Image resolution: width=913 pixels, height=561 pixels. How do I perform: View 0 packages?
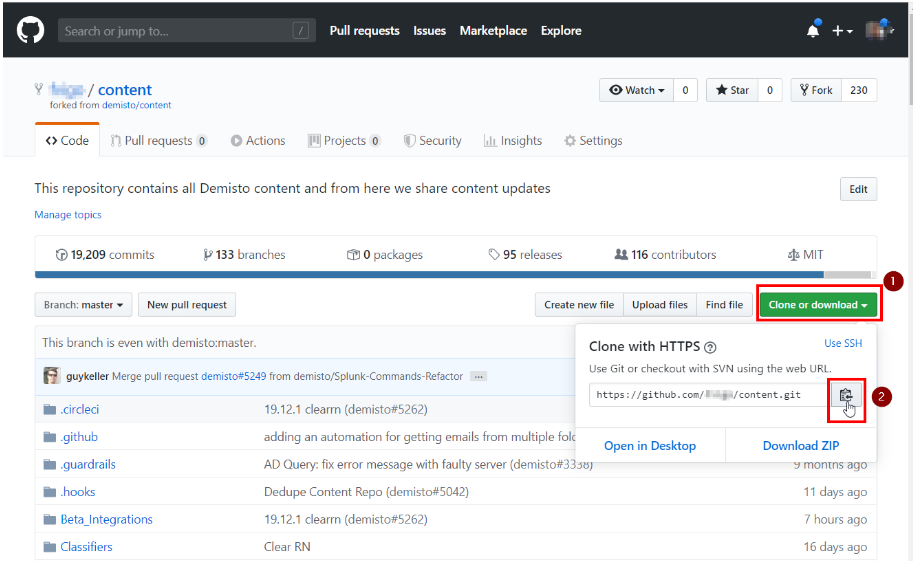tap(385, 255)
